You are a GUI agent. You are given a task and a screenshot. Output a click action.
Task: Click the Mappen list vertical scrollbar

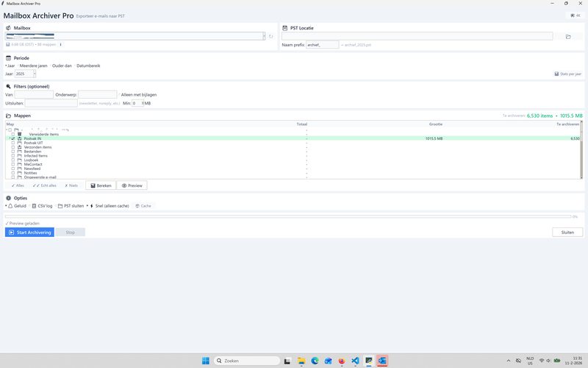pos(581,150)
